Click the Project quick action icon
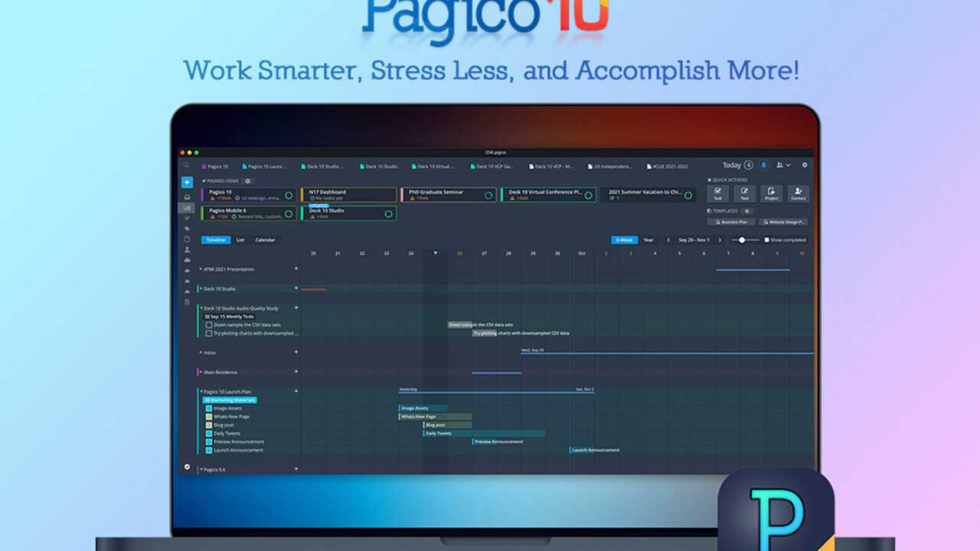 (x=772, y=194)
